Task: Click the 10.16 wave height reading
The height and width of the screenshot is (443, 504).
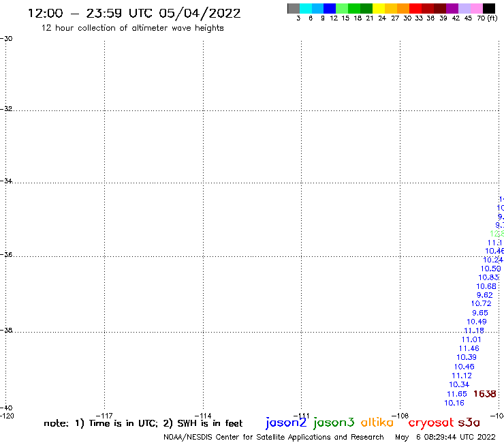Action: coord(454,403)
